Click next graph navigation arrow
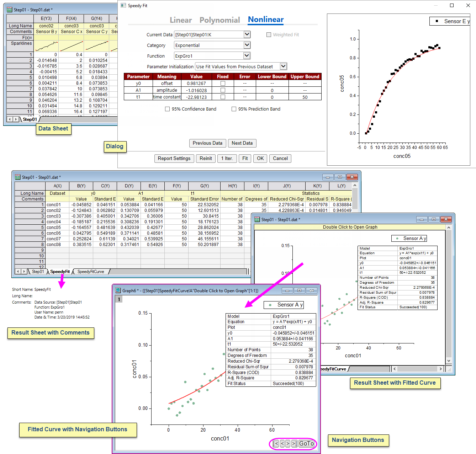The height and width of the screenshot is (454, 476). [288, 443]
